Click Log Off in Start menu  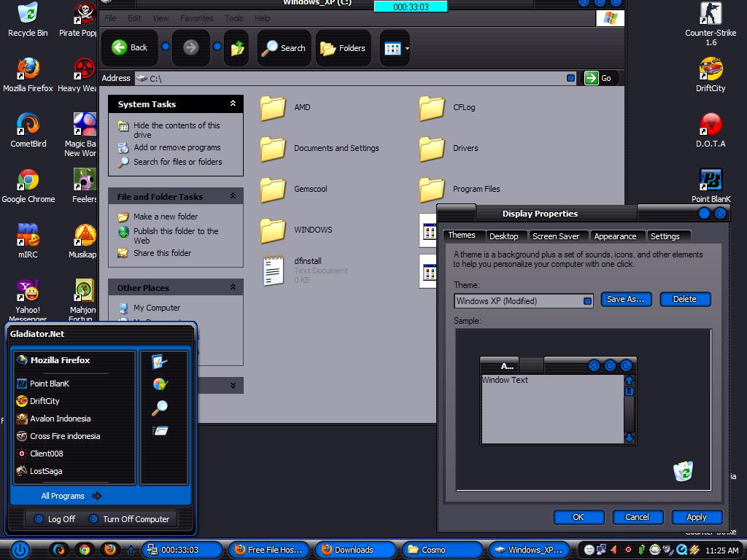pyautogui.click(x=55, y=519)
